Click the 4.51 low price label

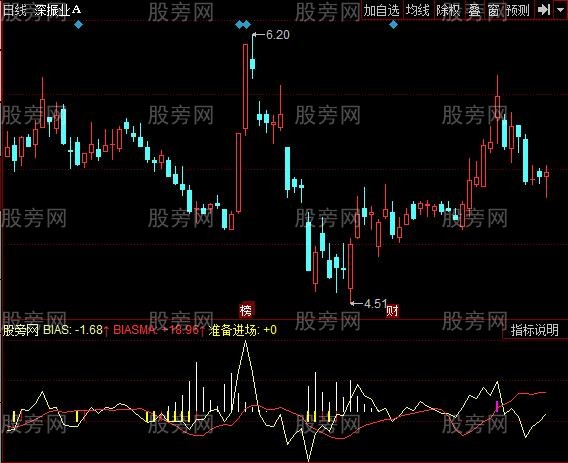pyautogui.click(x=376, y=304)
